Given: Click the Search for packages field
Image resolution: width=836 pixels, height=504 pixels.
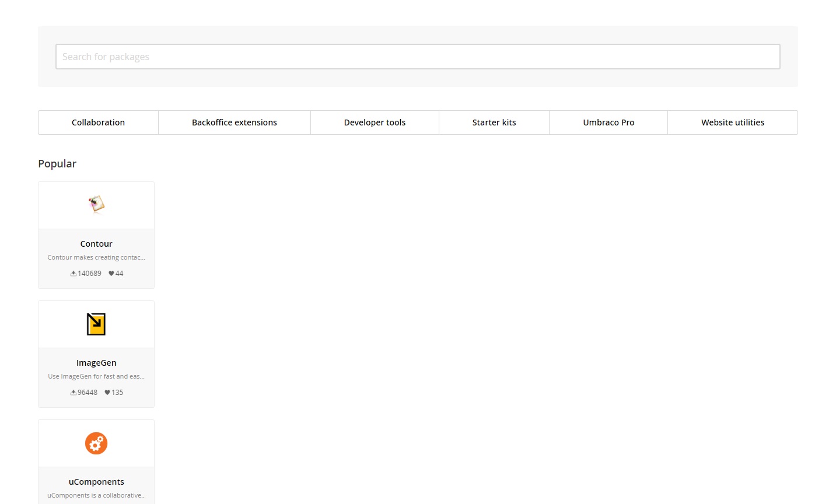Looking at the screenshot, I should point(418,57).
